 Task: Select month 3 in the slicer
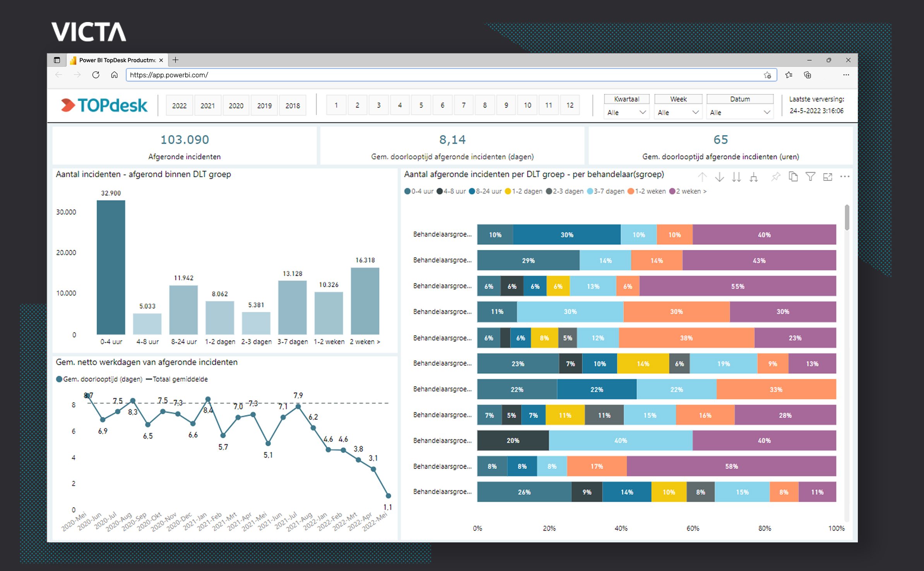pyautogui.click(x=379, y=105)
